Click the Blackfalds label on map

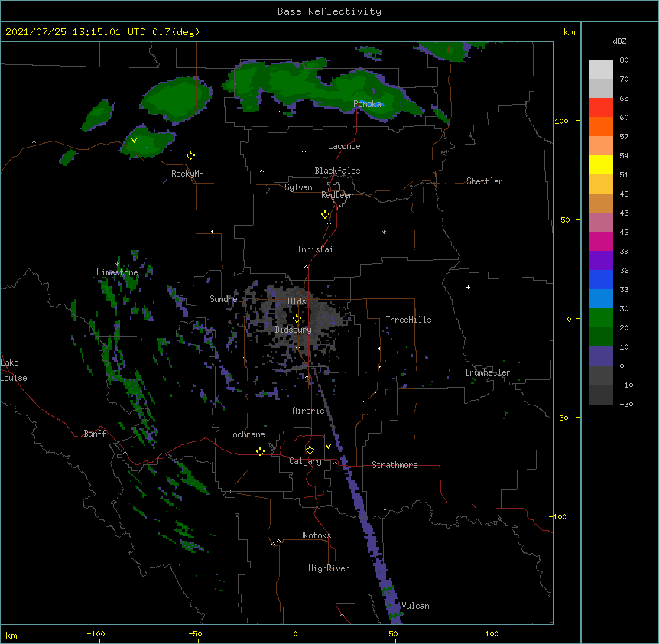(337, 171)
